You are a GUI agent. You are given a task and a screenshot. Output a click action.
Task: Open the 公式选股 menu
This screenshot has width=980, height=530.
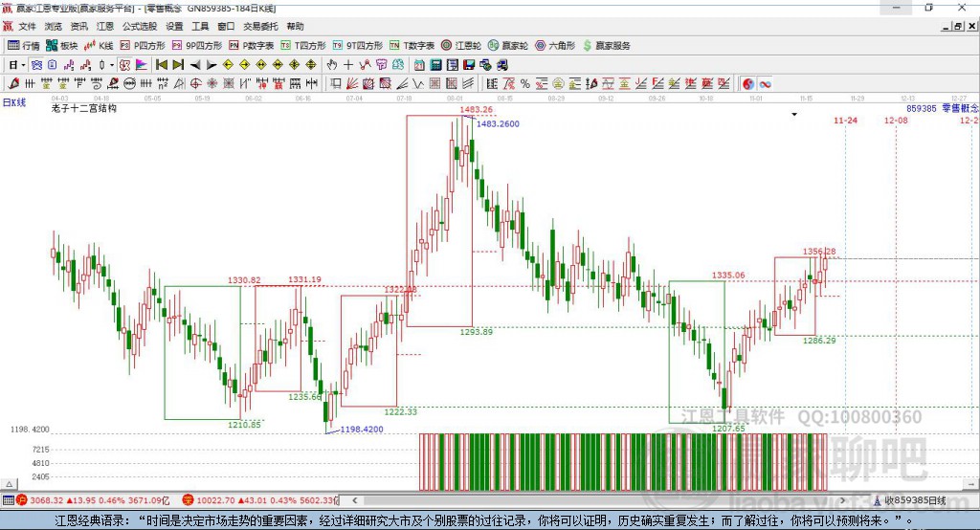[140, 26]
